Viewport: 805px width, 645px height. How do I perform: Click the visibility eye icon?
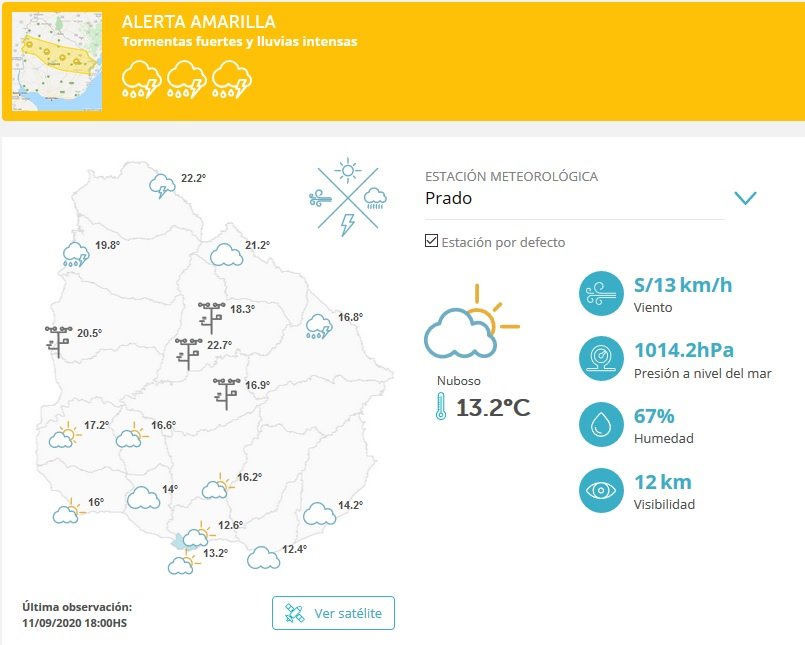click(x=601, y=490)
